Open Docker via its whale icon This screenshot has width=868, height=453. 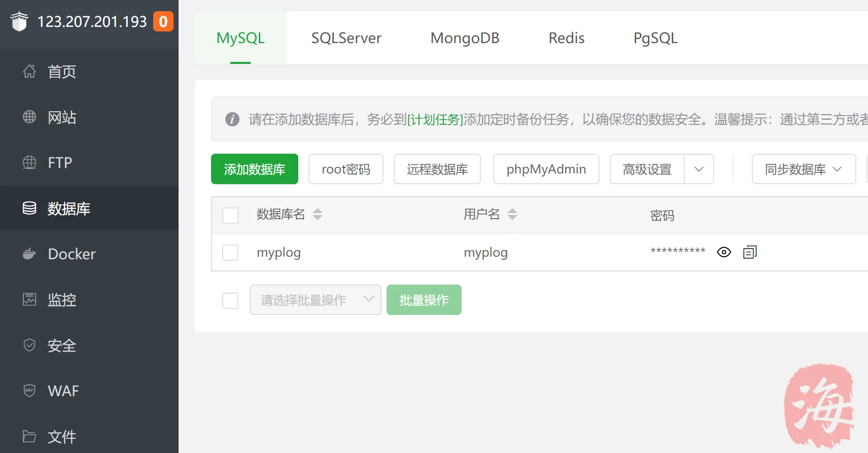point(29,254)
